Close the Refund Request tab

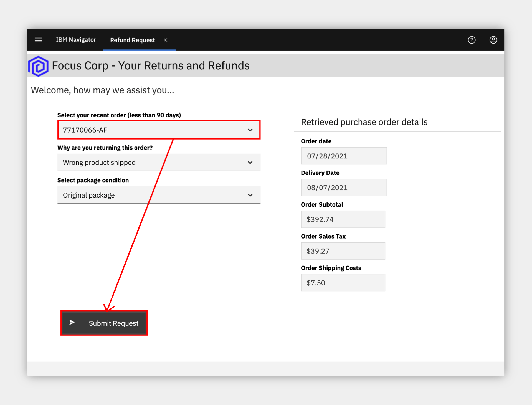point(166,40)
